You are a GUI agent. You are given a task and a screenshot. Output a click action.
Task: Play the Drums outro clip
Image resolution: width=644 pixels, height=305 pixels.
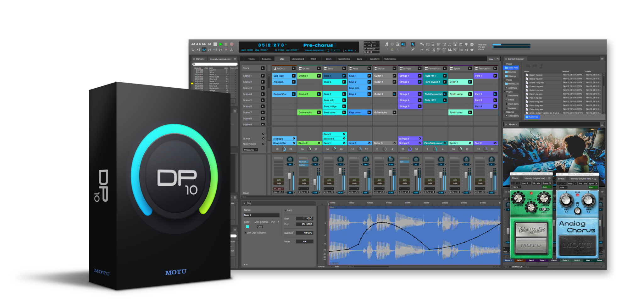pyautogui.click(x=319, y=112)
